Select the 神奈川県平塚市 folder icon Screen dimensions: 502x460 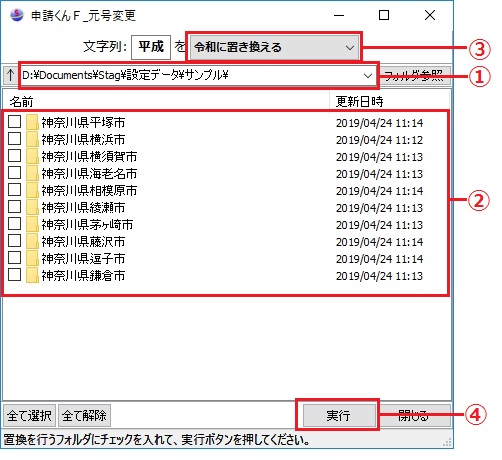[x=32, y=122]
